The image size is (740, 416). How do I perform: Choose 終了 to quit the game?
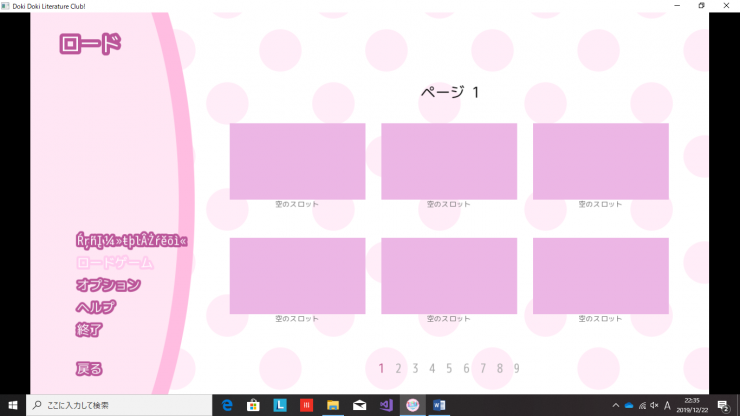coord(89,329)
